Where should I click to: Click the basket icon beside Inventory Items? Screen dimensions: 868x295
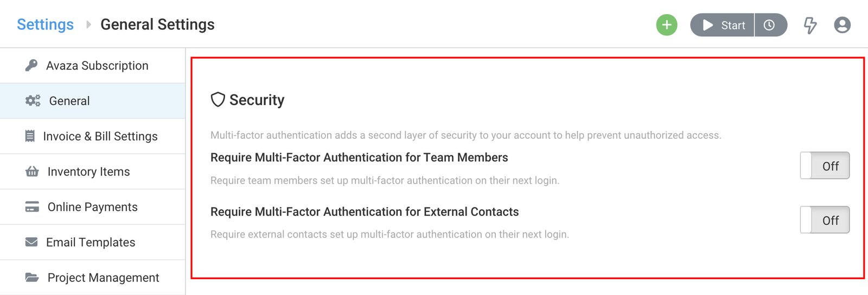pyautogui.click(x=32, y=172)
